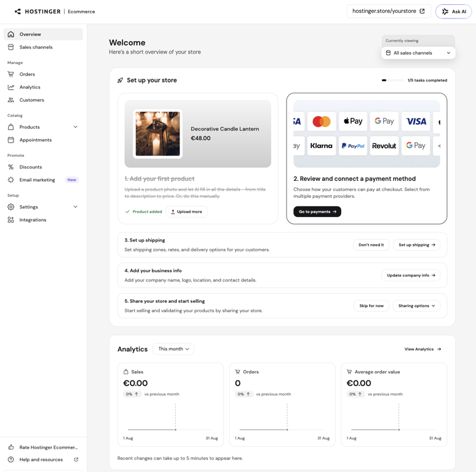This screenshot has width=476, height=472.
Task: Click the rocket icon beside Set up your store
Action: click(120, 81)
